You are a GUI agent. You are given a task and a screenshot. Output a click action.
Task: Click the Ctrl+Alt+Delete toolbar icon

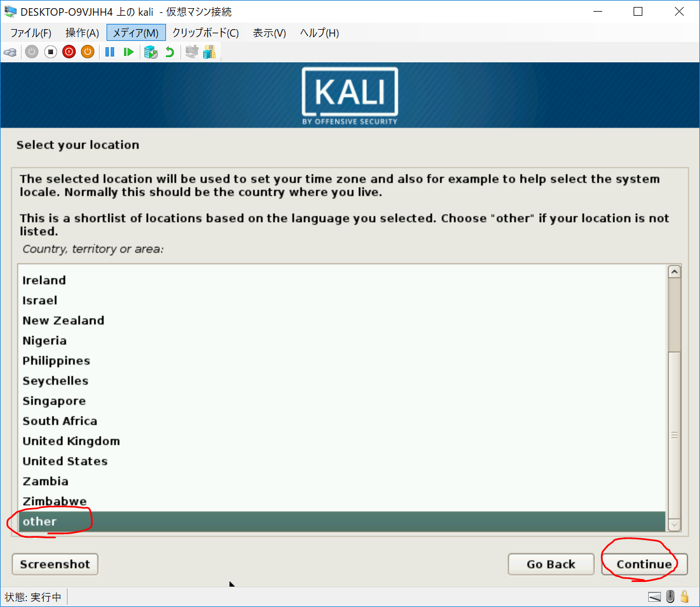[10, 52]
